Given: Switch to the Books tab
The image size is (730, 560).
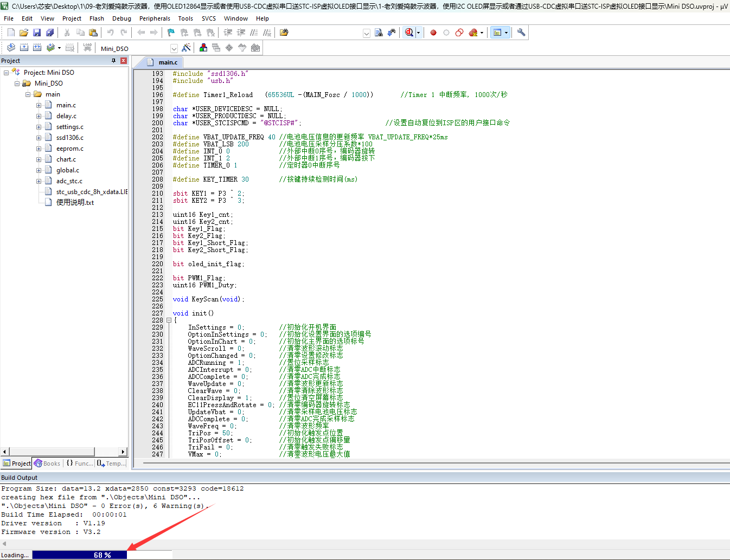Looking at the screenshot, I should [47, 464].
